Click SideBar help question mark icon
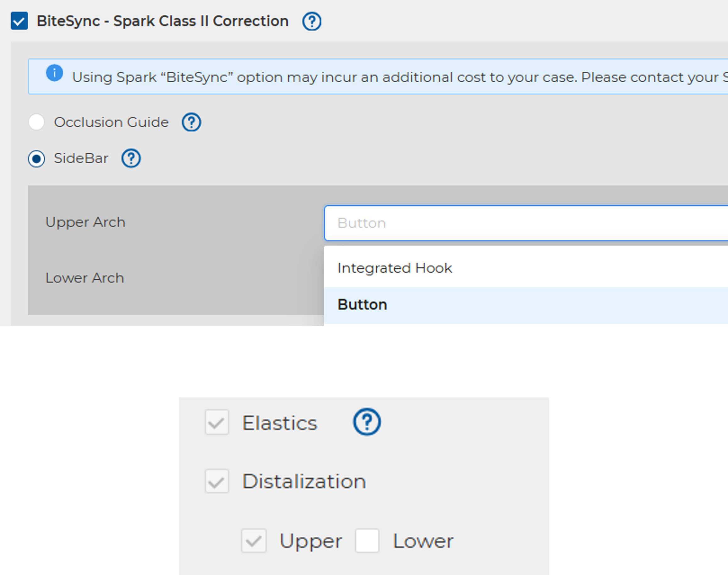 point(131,158)
